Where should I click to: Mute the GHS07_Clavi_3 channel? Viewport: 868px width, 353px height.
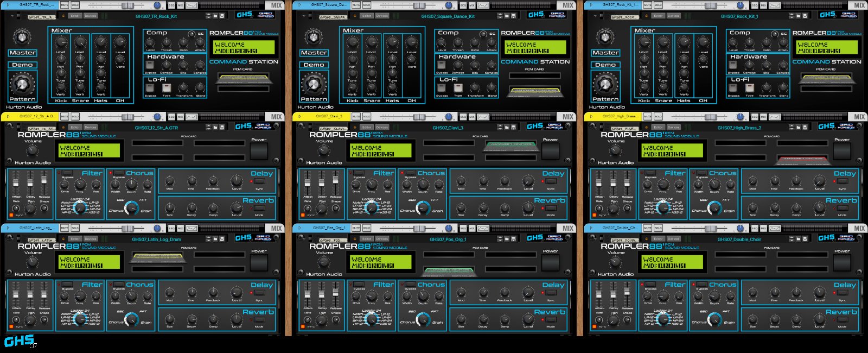(x=356, y=116)
